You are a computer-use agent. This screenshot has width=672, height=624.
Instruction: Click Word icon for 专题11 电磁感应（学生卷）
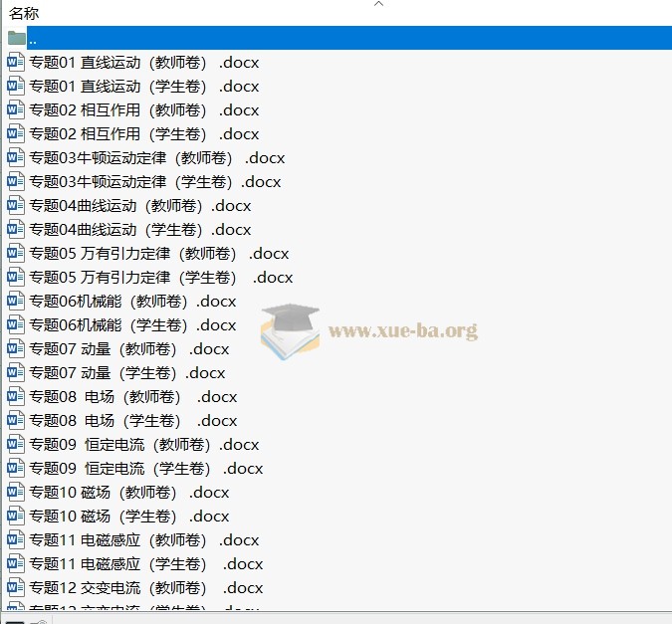tap(16, 563)
